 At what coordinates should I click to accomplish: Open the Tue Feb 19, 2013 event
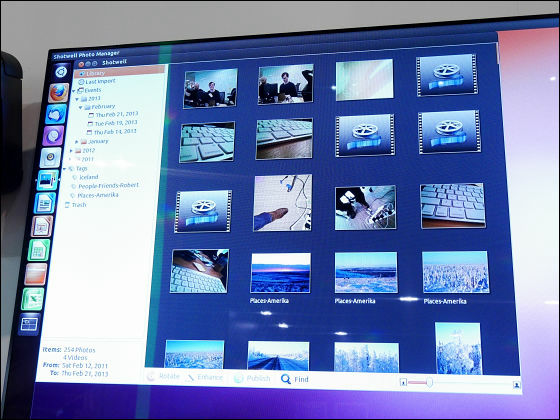point(116,123)
